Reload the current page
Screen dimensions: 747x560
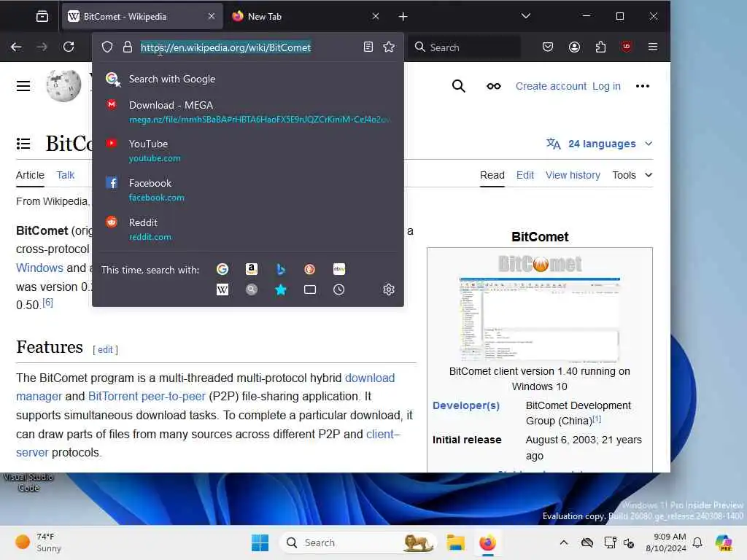coord(69,47)
